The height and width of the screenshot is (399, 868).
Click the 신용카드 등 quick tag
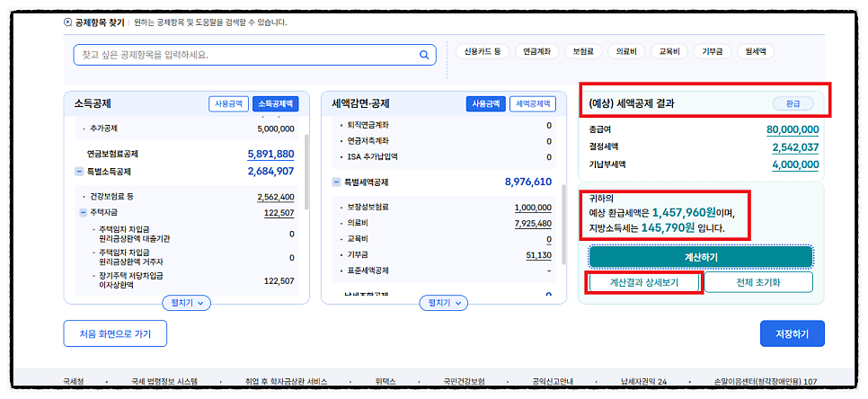tap(483, 51)
